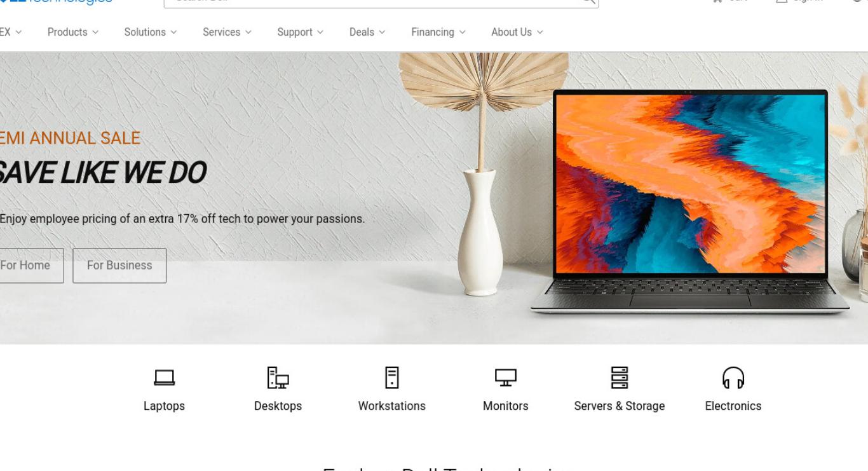This screenshot has width=868, height=471.
Task: Click the Laptops text label
Action: pos(164,406)
